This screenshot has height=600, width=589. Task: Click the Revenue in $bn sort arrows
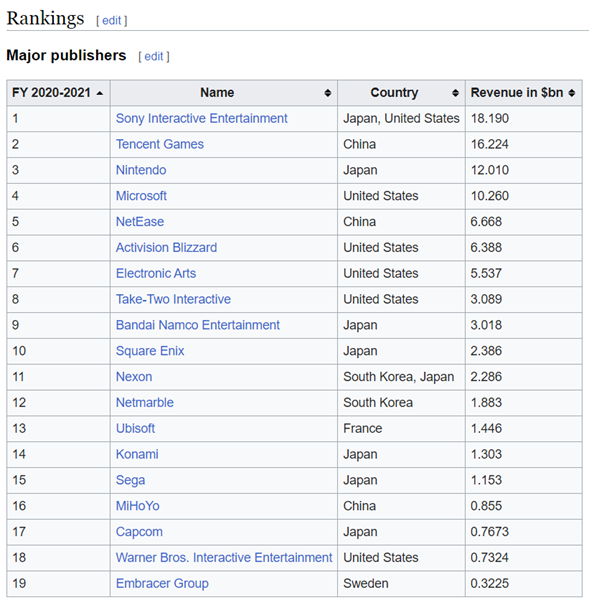click(572, 93)
